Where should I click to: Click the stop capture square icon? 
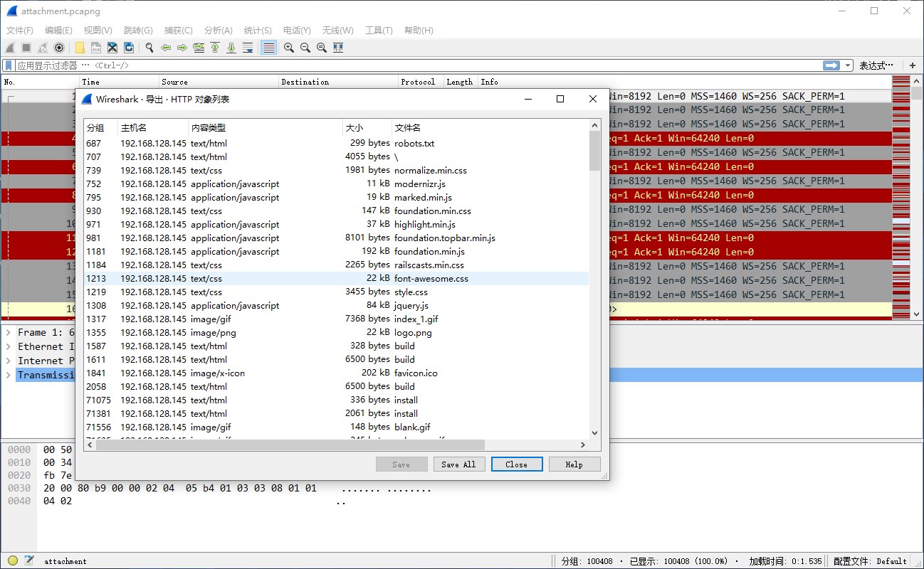coord(26,48)
